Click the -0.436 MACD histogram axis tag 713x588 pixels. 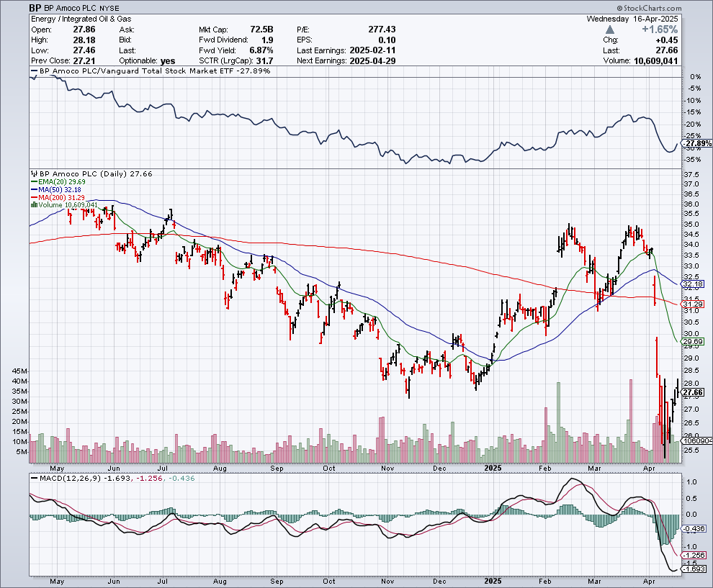coord(694,529)
